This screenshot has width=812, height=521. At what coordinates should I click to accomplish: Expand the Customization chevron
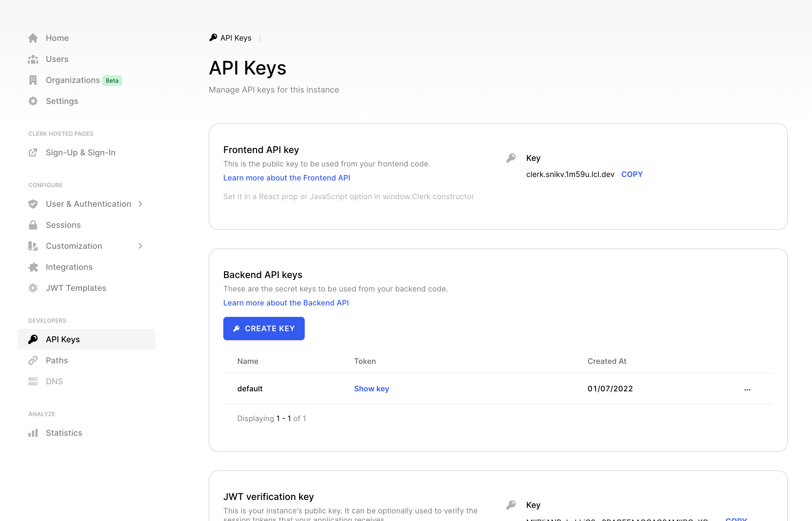(x=140, y=246)
